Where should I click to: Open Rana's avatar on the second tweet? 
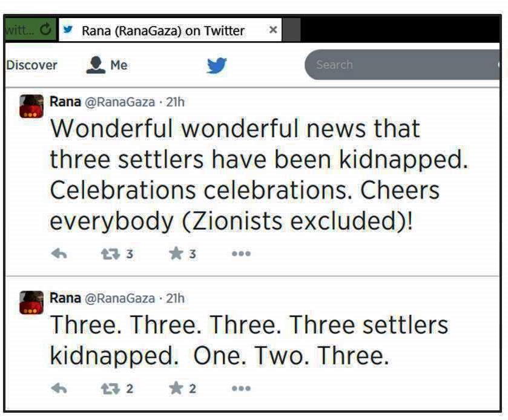pyautogui.click(x=31, y=303)
